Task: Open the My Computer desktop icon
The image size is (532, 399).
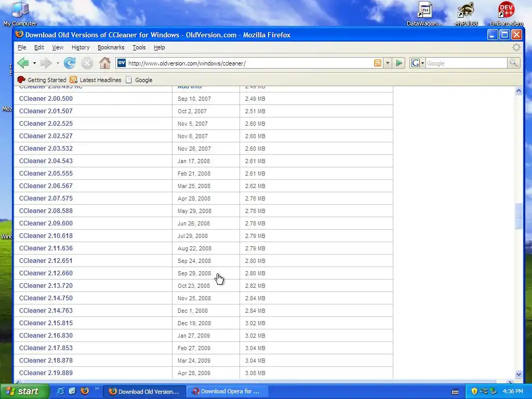Action: 20,14
